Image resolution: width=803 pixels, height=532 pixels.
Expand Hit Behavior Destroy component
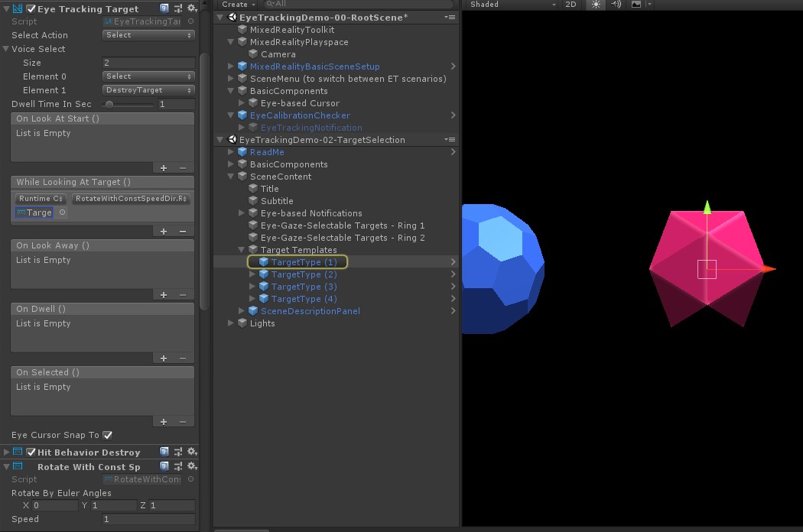(6, 452)
